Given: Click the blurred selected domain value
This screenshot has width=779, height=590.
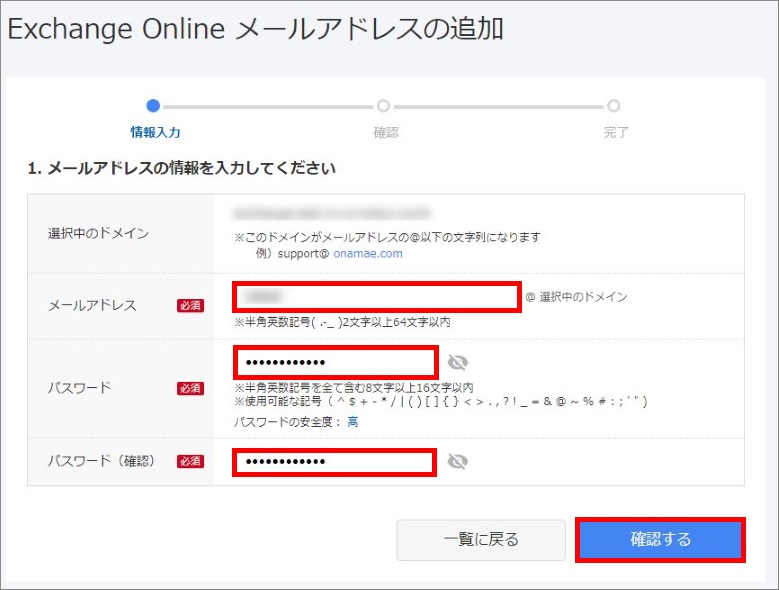Looking at the screenshot, I should (331, 214).
